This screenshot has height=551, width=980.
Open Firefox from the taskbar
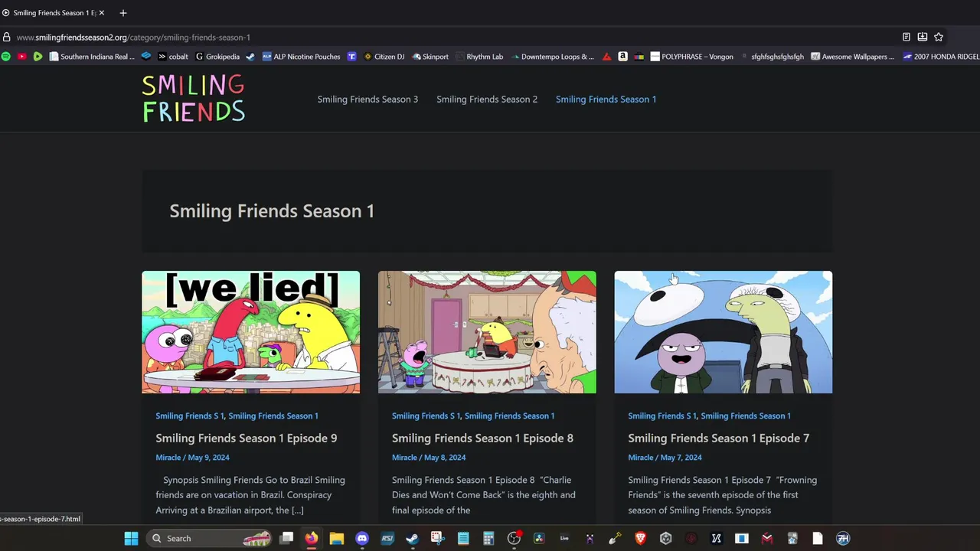click(312, 538)
